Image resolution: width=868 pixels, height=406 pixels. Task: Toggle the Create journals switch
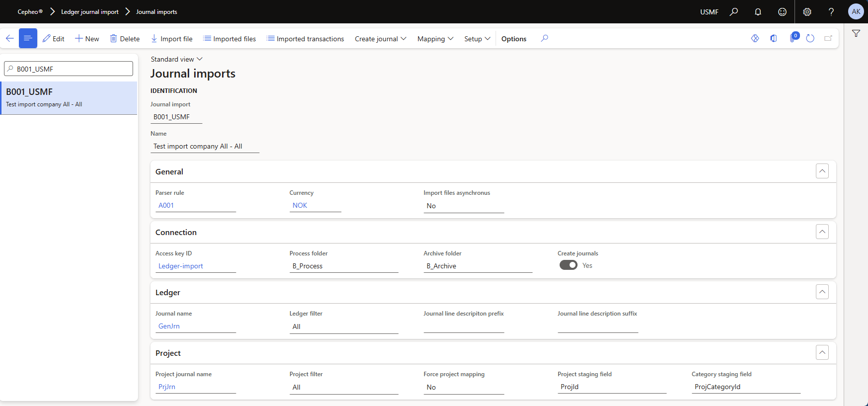coord(569,265)
